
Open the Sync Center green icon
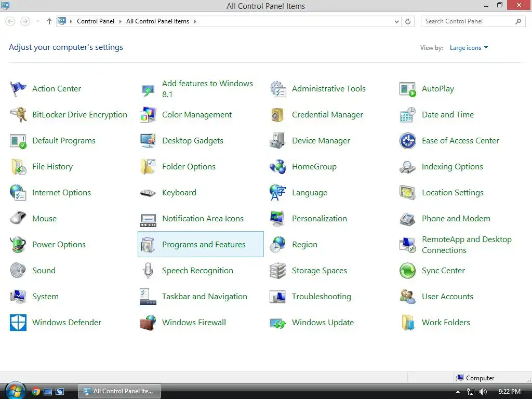[407, 270]
